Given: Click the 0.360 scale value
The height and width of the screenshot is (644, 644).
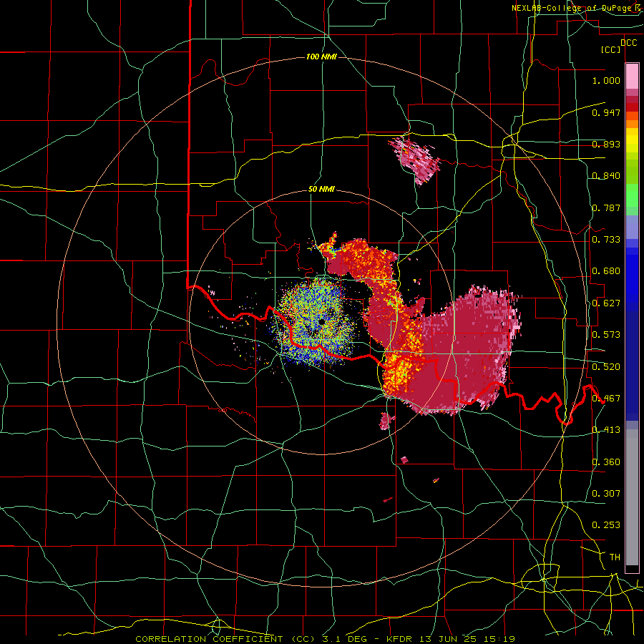Looking at the screenshot, I should pos(606,462).
